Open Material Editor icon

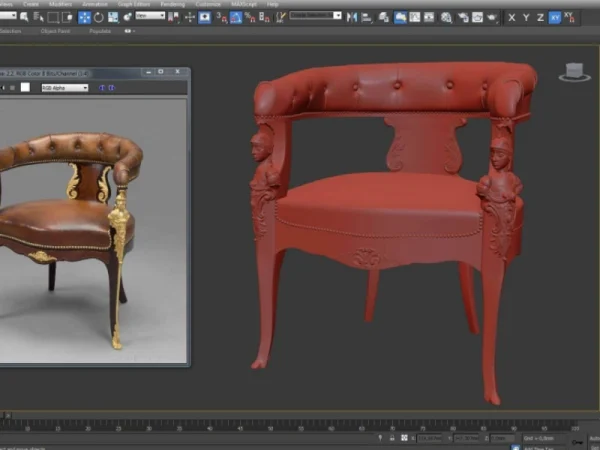446,17
